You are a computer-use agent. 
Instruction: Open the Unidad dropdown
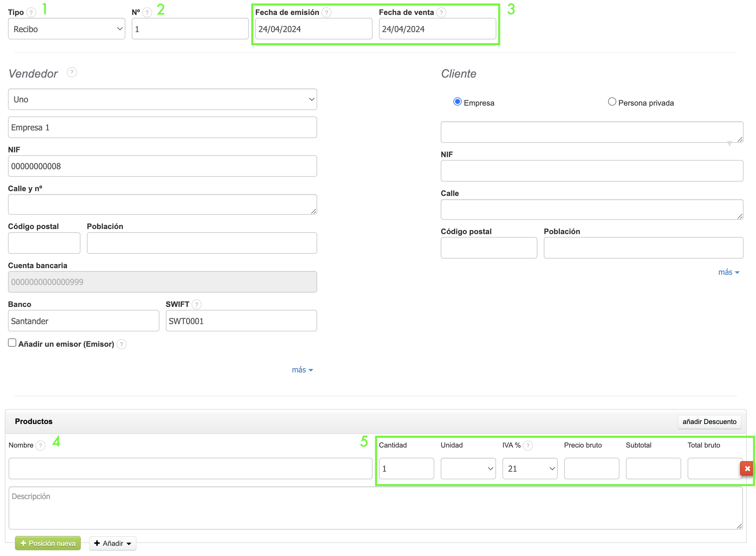click(468, 469)
